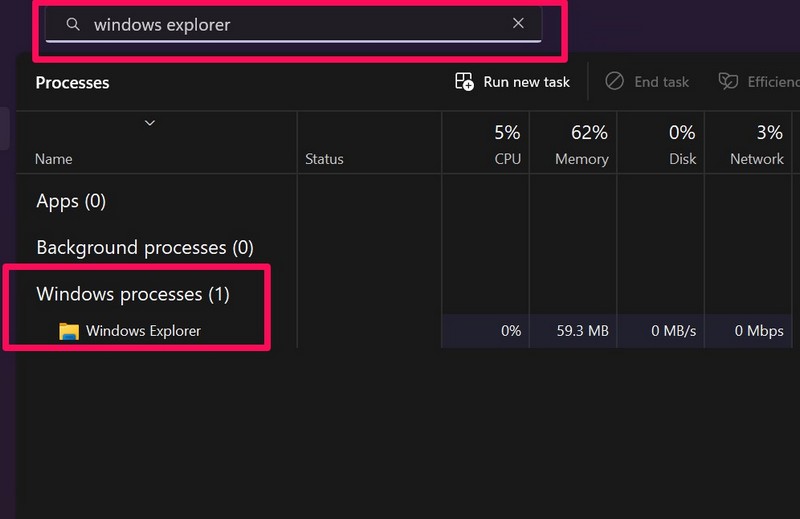Toggle the chevron above the Name column
The image size is (800, 519).
point(150,123)
